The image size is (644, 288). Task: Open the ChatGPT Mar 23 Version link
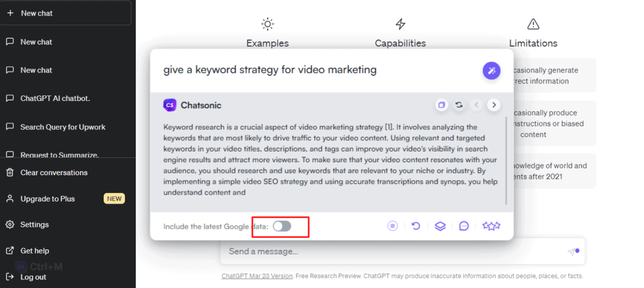[x=257, y=276]
